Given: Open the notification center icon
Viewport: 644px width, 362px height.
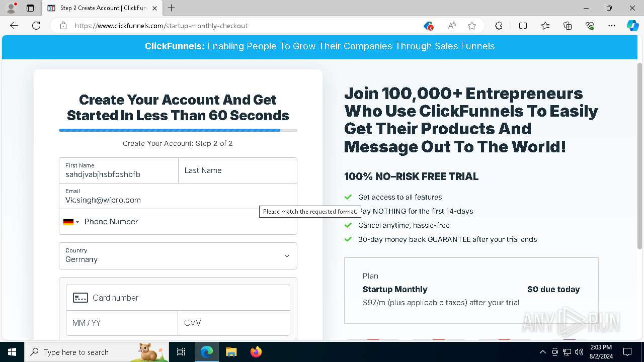Looking at the screenshot, I should pyautogui.click(x=627, y=352).
